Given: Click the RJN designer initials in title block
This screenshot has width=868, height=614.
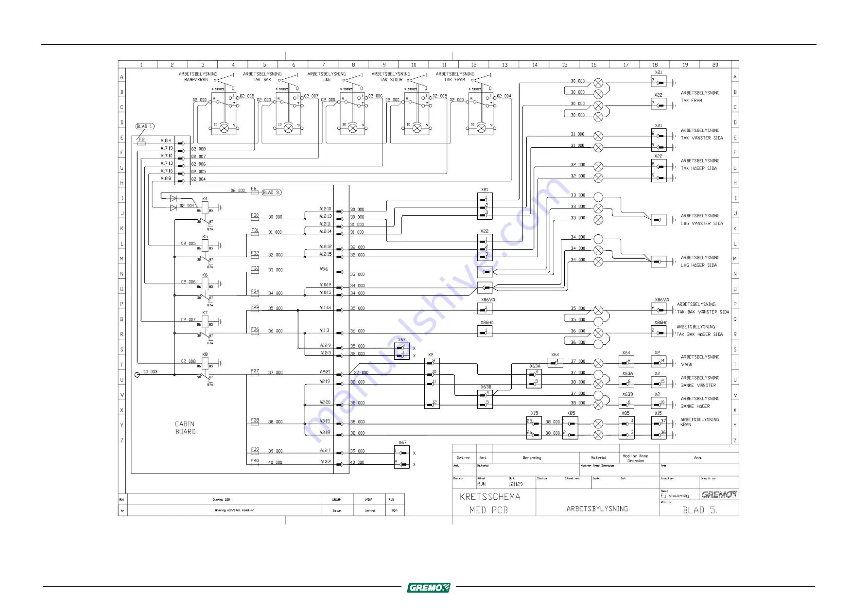Looking at the screenshot, I should point(481,484).
